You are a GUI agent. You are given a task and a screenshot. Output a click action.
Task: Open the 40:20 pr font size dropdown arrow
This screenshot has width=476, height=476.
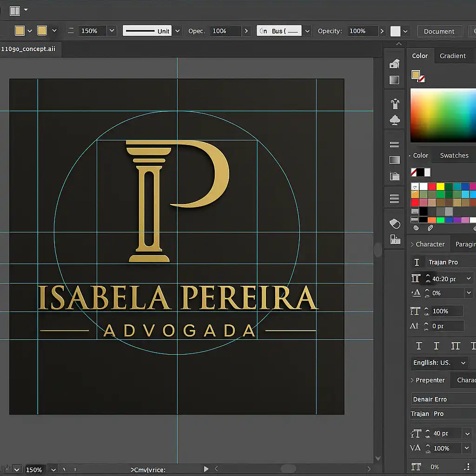pos(469,278)
